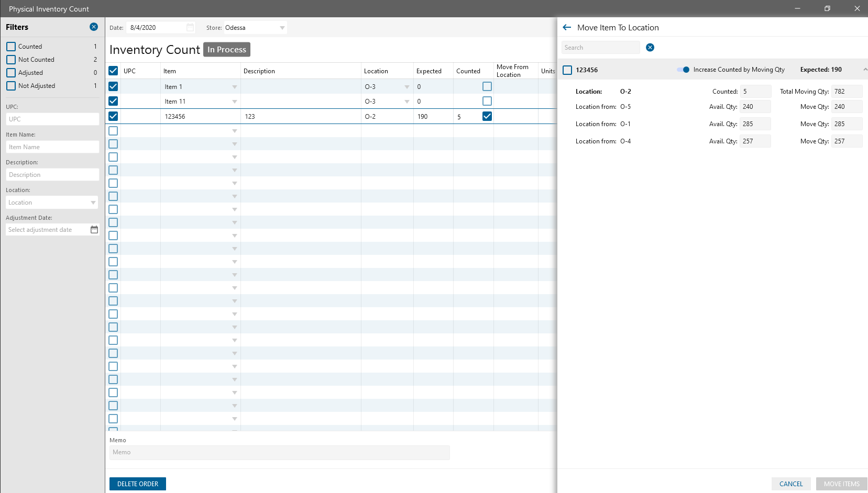Select the 123456 item checkbox in Move panel
868x493 pixels.
[x=567, y=70]
